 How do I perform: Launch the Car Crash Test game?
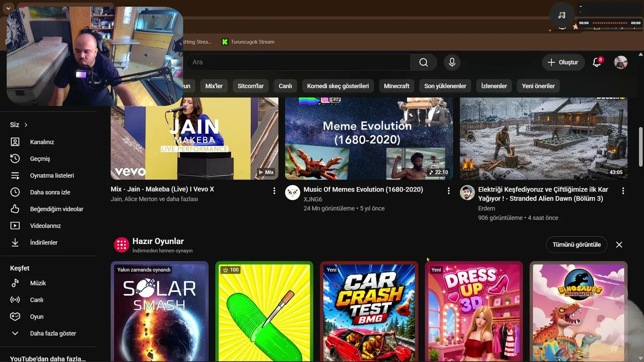pyautogui.click(x=369, y=312)
